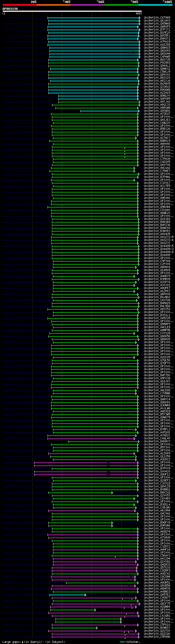This screenshot has width=175, height=644.
Task: Select subject label UniRef100_Q944L2
Action: [157, 66]
